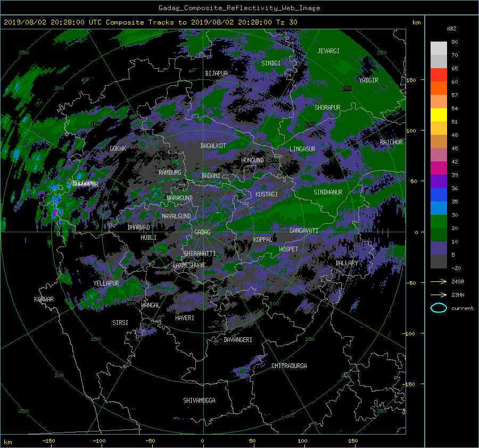
Task: Click the cyan current-track ellipse icon
Action: coord(439,308)
